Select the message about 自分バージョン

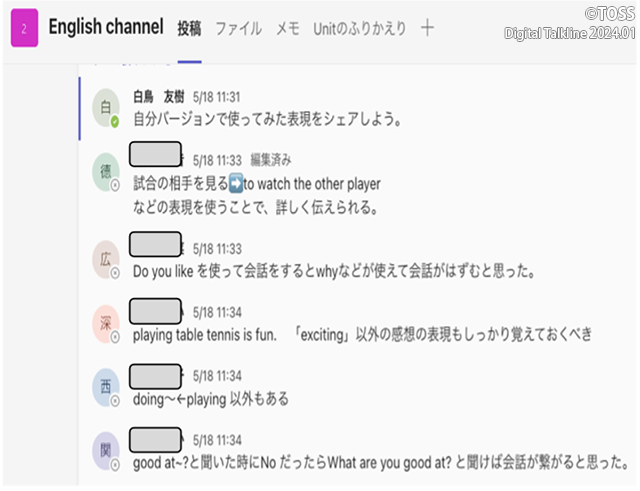coord(267,120)
